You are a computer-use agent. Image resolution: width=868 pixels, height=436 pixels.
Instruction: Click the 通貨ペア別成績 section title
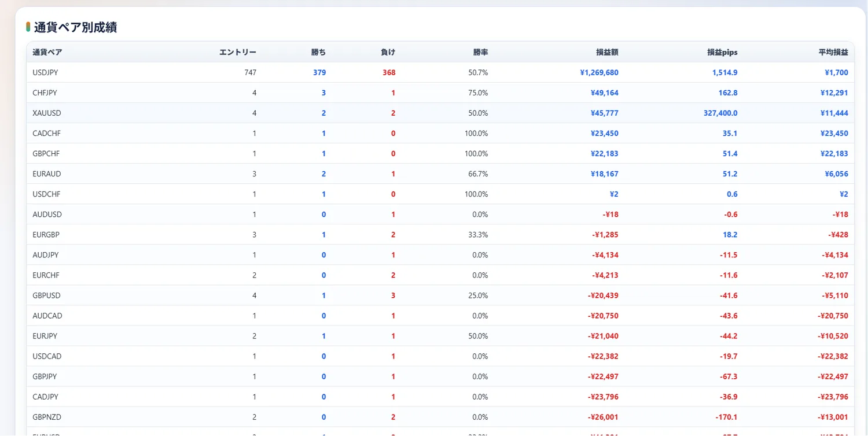pos(75,27)
